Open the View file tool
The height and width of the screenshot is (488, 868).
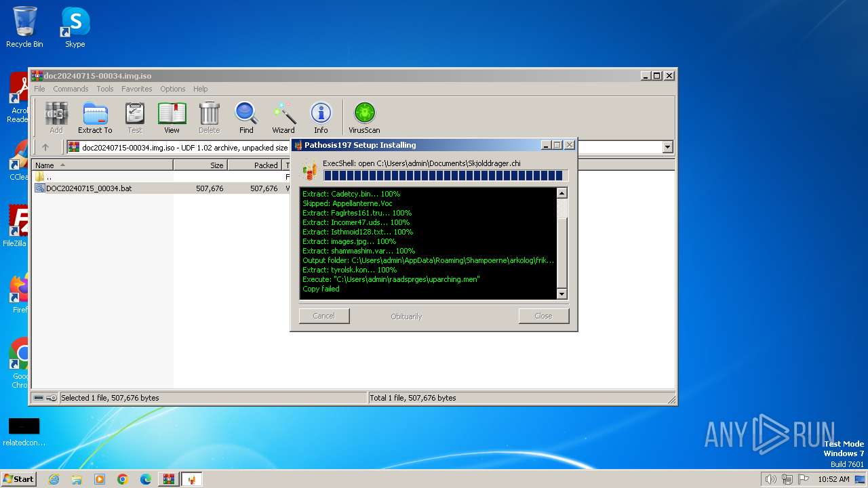tap(172, 117)
